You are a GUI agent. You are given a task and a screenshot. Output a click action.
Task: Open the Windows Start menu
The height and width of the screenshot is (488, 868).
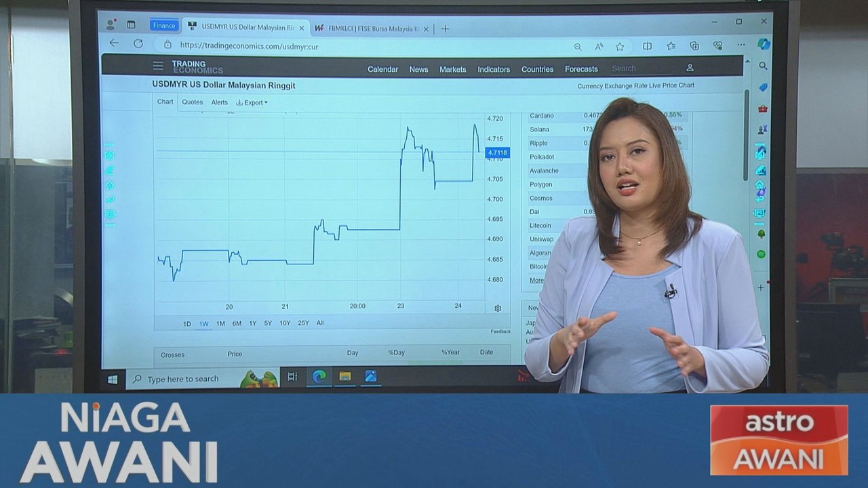[113, 379]
